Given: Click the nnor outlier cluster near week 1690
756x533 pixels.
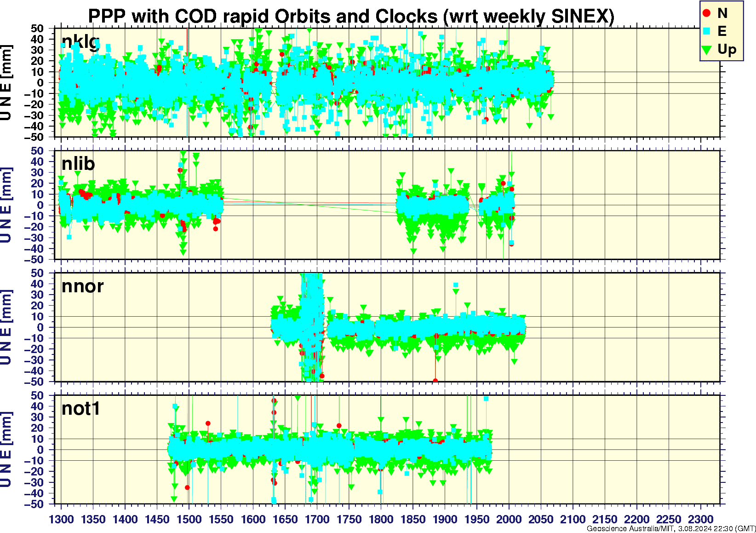Looking at the screenshot, I should tap(313, 327).
